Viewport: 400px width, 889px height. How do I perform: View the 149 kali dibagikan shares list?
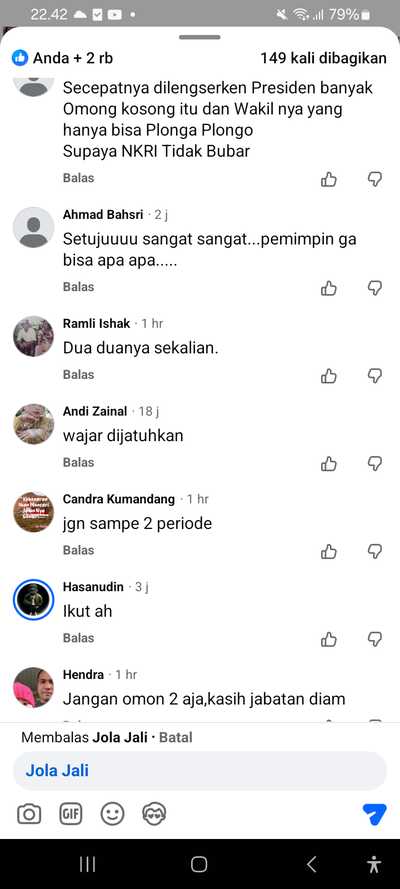coord(324,58)
